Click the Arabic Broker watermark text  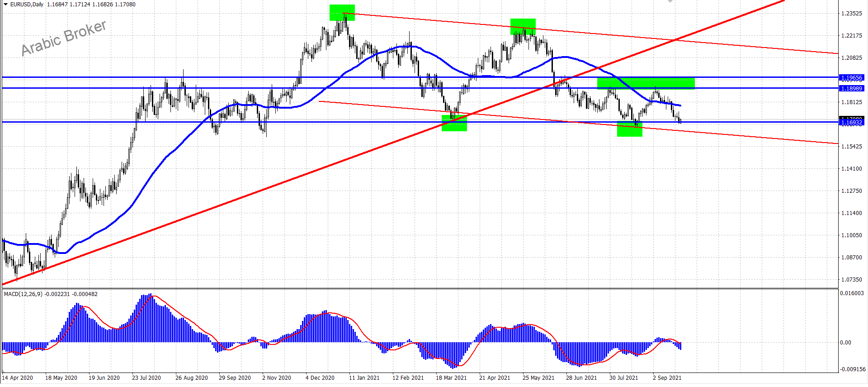pyautogui.click(x=64, y=38)
